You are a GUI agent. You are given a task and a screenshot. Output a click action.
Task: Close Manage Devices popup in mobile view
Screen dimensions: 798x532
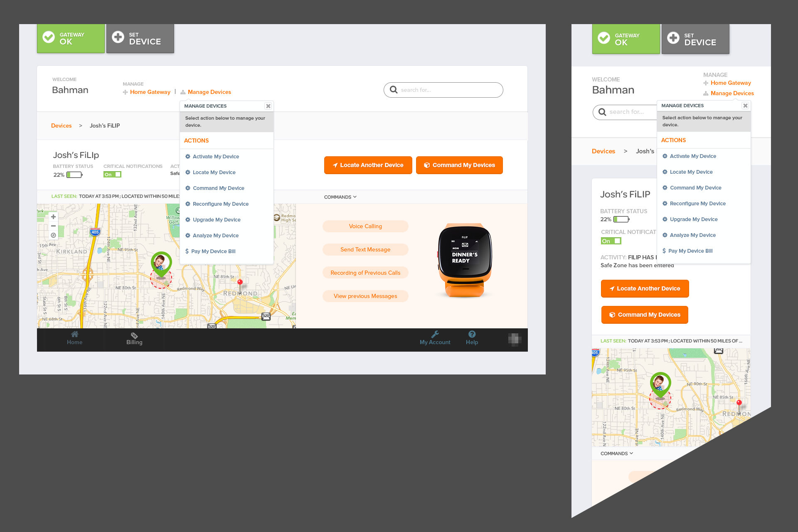(746, 106)
